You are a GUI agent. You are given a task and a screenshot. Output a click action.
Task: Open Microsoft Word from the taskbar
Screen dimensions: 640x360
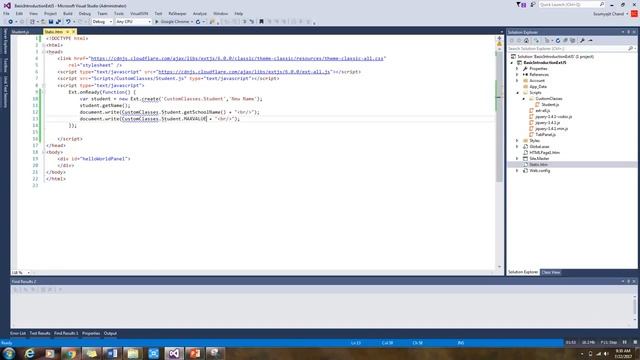coord(112,353)
